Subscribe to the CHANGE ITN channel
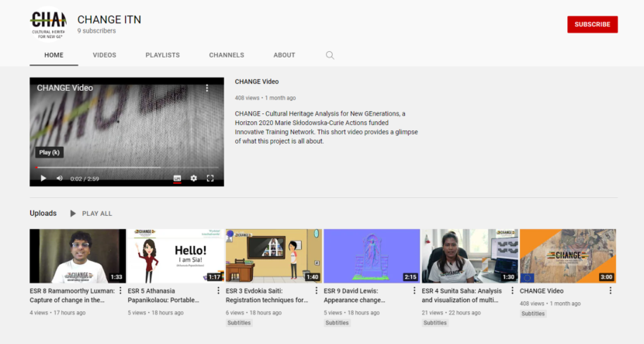644x344 pixels. (592, 24)
